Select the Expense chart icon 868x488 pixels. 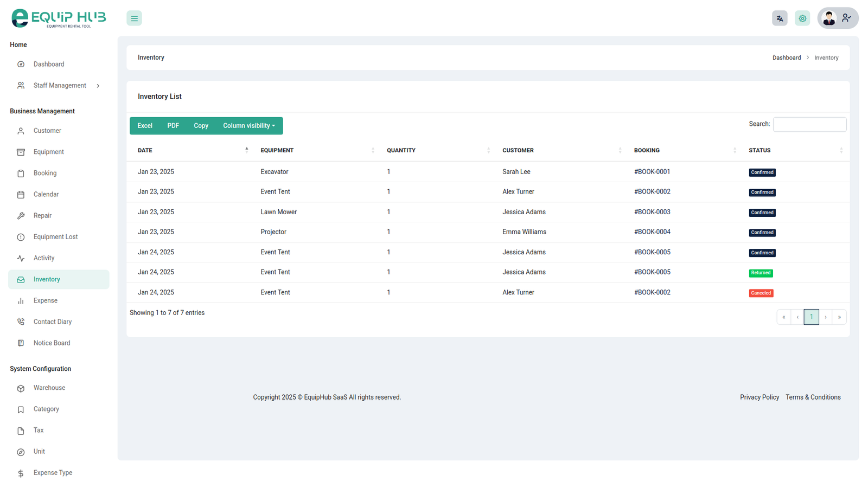tap(21, 301)
